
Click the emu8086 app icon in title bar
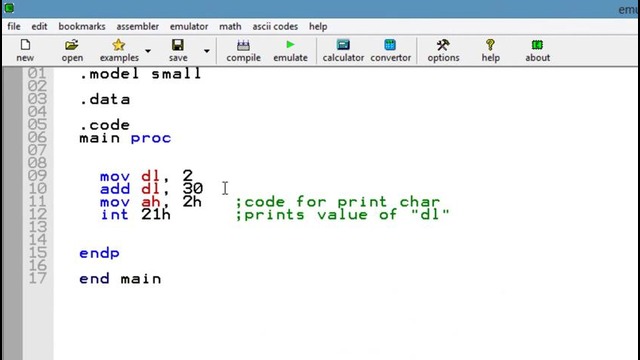tap(9, 8)
